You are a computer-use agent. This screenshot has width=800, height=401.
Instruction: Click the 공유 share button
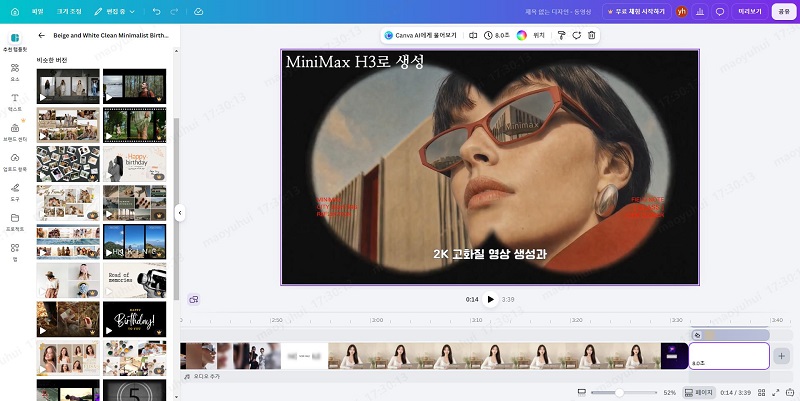784,11
